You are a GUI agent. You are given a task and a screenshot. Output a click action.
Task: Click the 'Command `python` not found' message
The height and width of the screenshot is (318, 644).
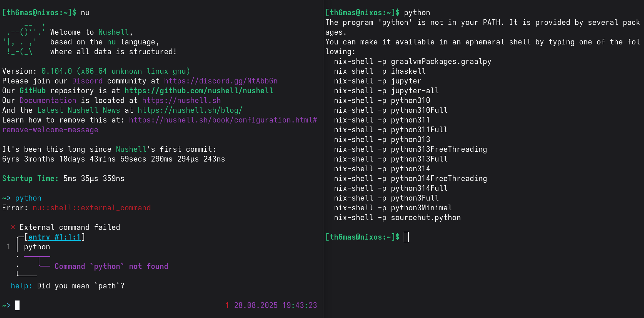click(111, 267)
